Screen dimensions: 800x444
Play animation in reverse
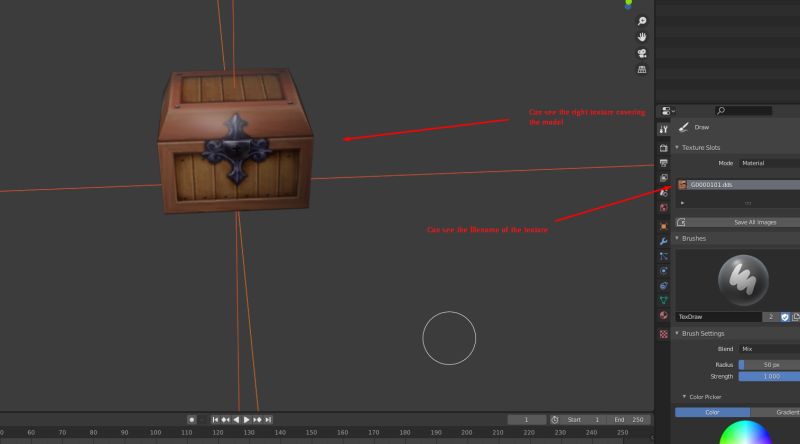click(236, 420)
